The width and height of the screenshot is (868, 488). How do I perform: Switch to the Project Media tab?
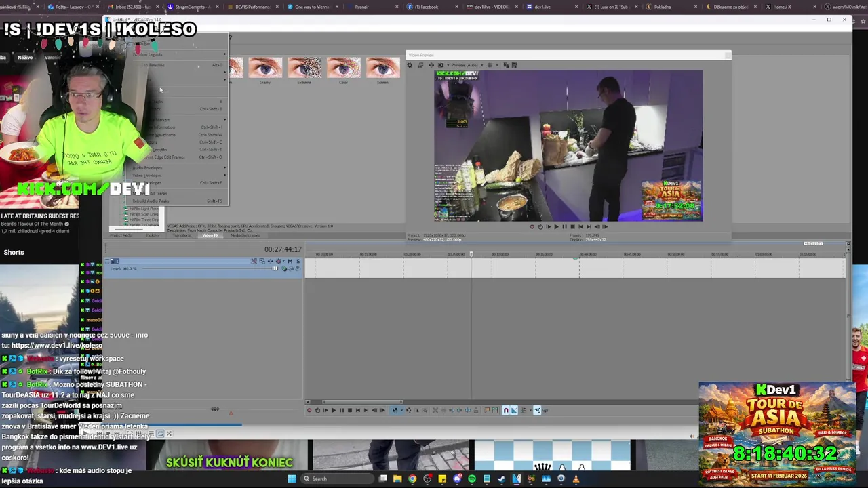[x=121, y=235]
